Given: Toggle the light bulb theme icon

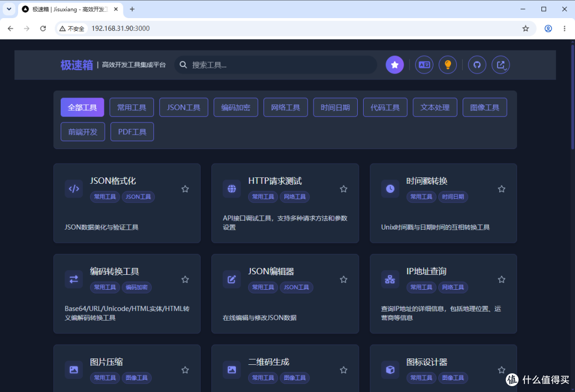Looking at the screenshot, I should point(448,65).
